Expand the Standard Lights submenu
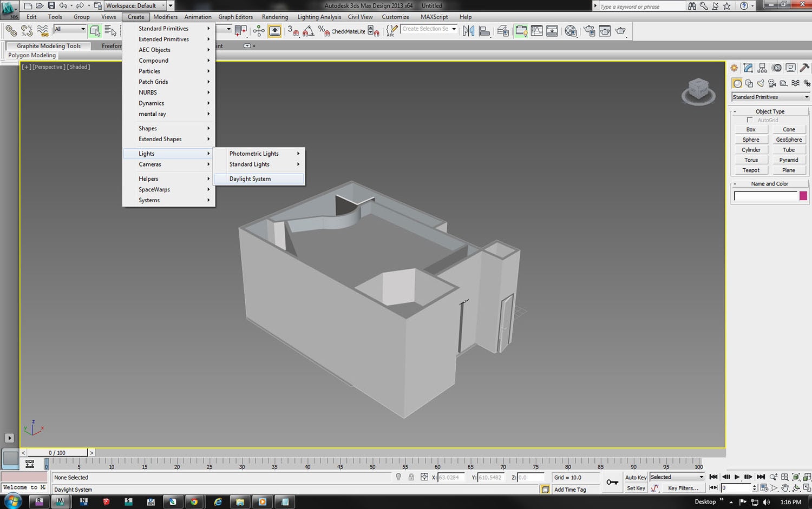The width and height of the screenshot is (812, 509). [x=259, y=164]
